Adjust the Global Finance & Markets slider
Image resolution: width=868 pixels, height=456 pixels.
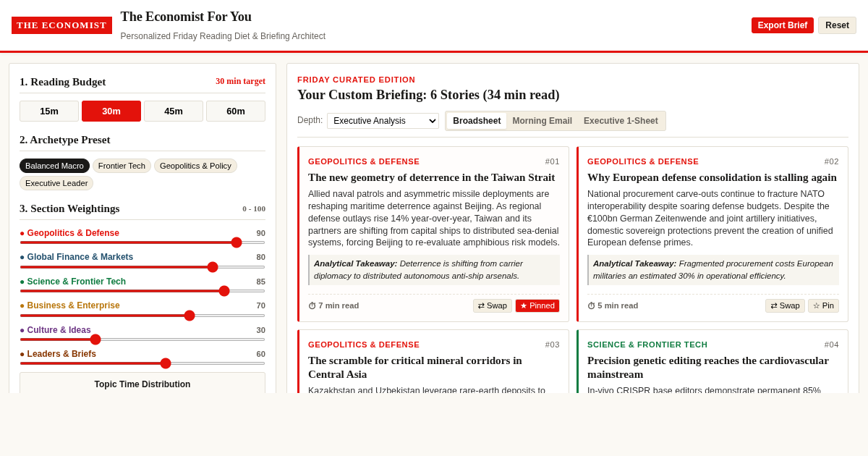[142, 267]
